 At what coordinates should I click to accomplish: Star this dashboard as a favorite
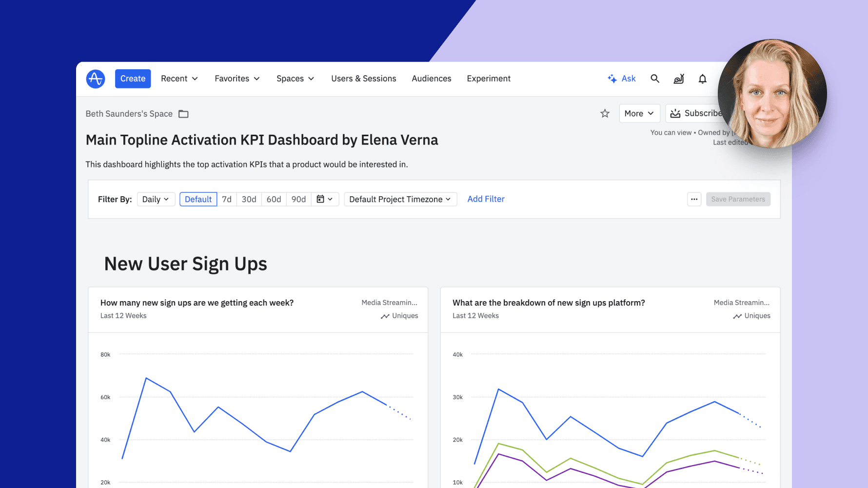tap(605, 113)
